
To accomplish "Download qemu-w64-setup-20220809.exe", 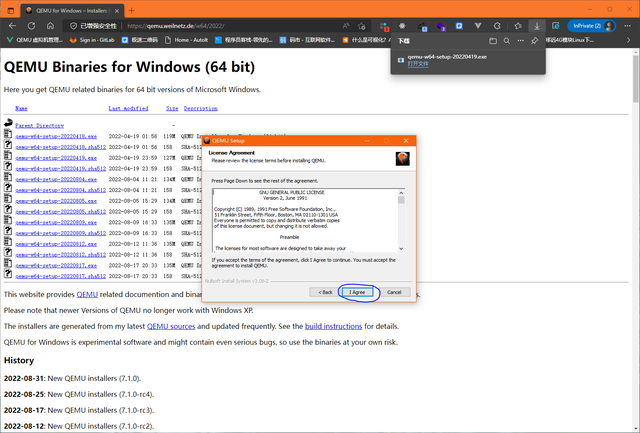I will (56, 223).
